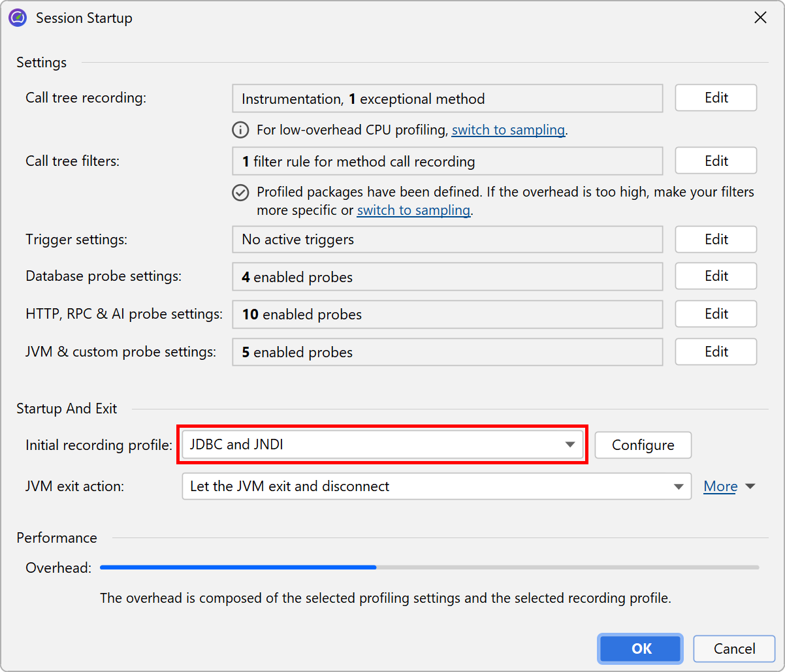Edit HTTP, RPC & AI probe settings
Image resolution: width=785 pixels, height=672 pixels.
(x=716, y=314)
